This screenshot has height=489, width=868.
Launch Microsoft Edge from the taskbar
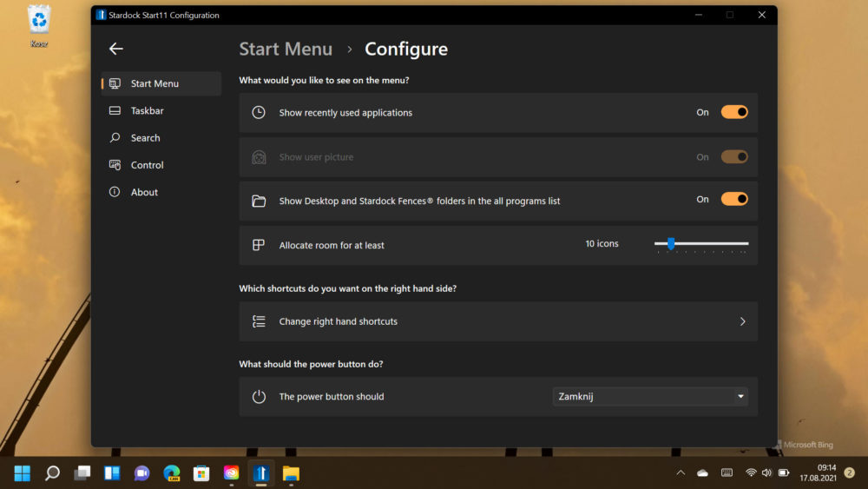point(172,473)
